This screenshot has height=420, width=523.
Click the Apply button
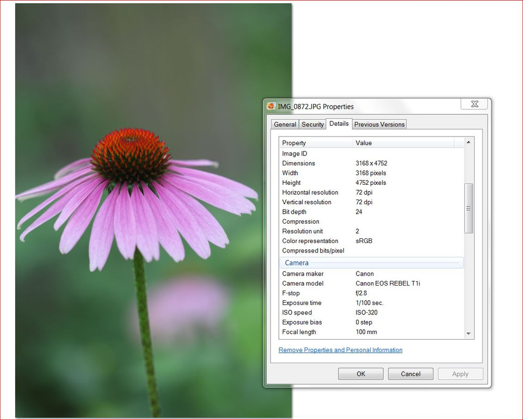point(461,374)
